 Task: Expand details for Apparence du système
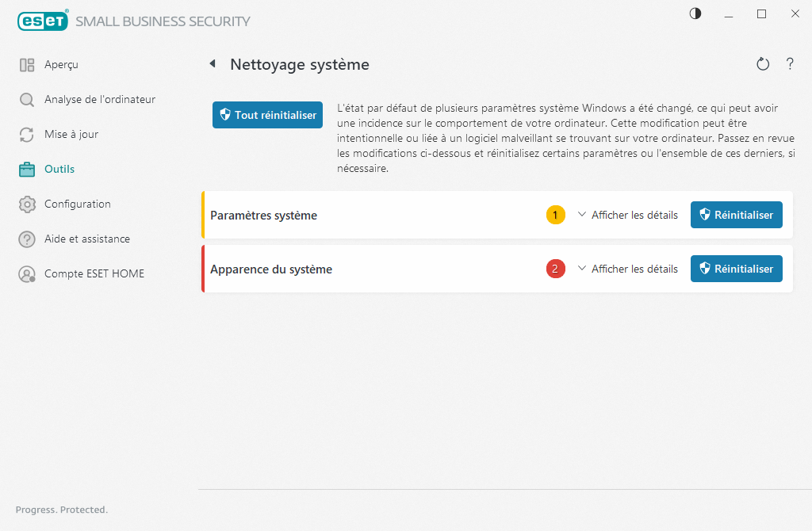click(627, 269)
